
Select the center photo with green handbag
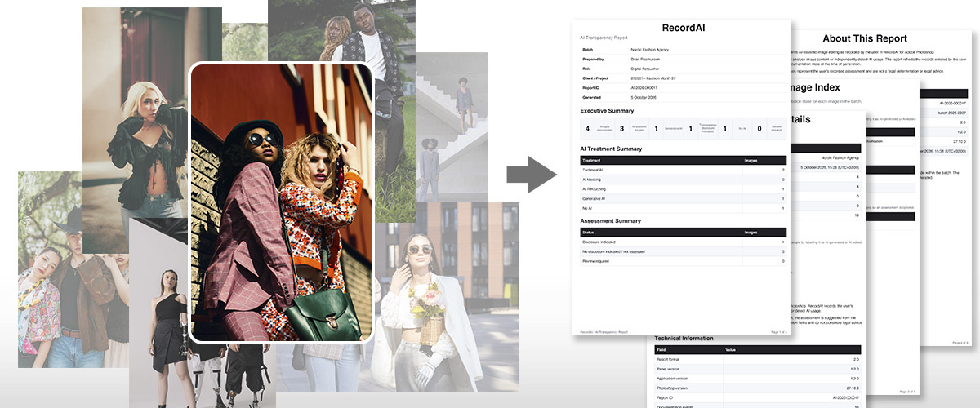pos(281,202)
